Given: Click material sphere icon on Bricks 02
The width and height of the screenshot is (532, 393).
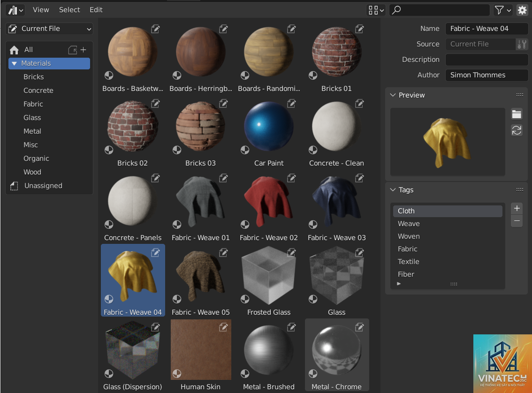Looking at the screenshot, I should point(109,150).
